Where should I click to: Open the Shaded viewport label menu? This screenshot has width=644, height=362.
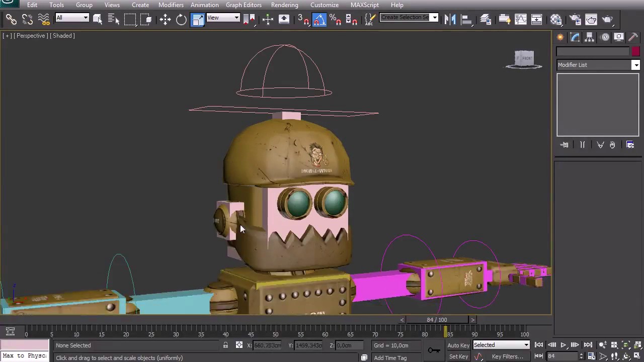pos(62,36)
